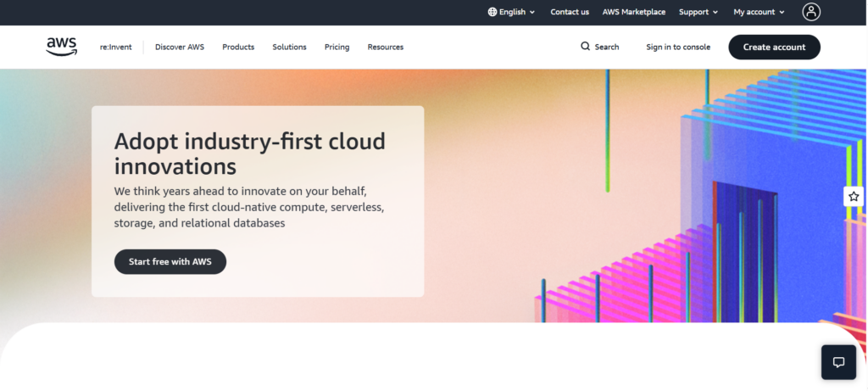This screenshot has height=391, width=868.
Task: Open the user profile avatar icon
Action: [x=811, y=12]
